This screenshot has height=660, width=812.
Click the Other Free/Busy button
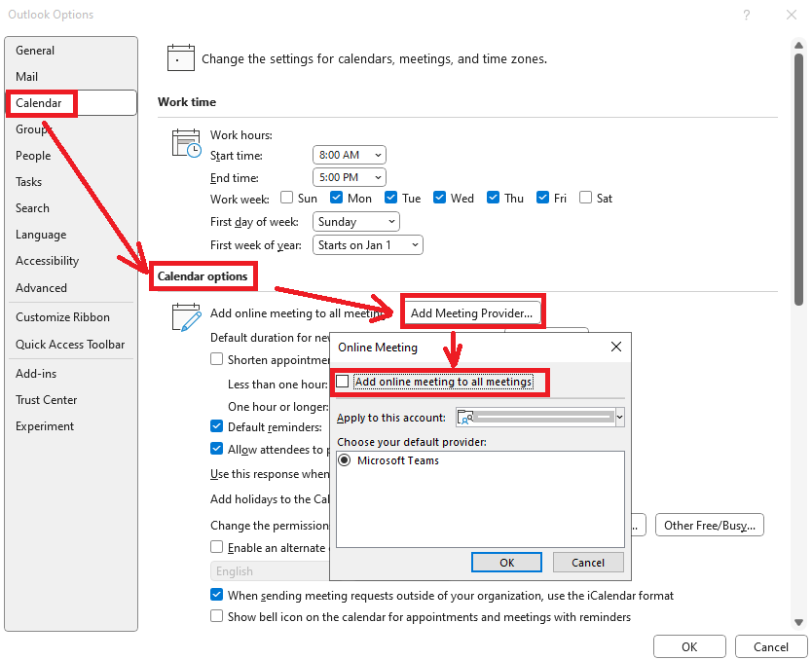709,525
